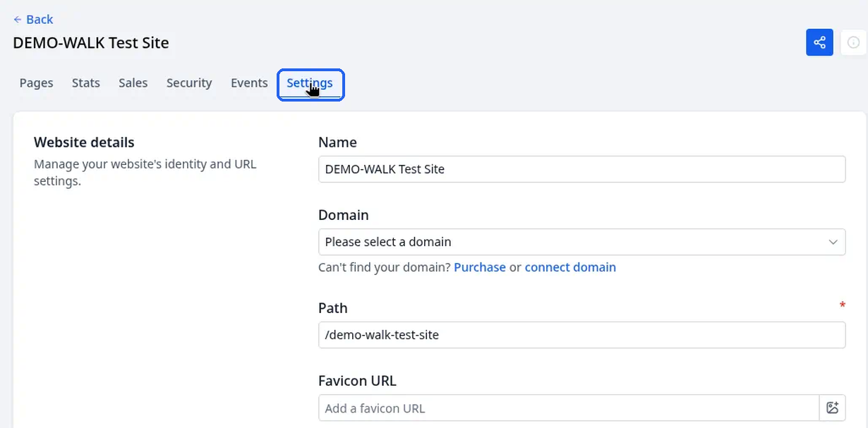This screenshot has width=868, height=428.
Task: Expand the 'Please select a domain' dropdown
Action: (x=581, y=242)
